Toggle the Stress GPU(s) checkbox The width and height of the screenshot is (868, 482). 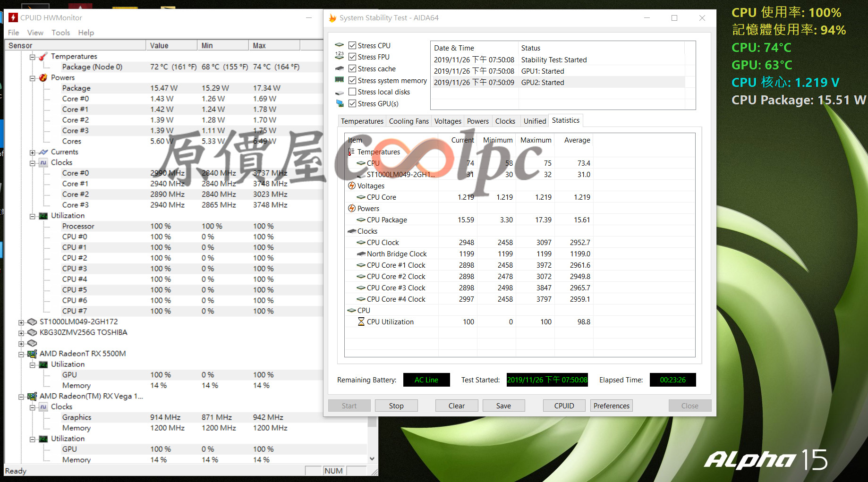coord(352,104)
